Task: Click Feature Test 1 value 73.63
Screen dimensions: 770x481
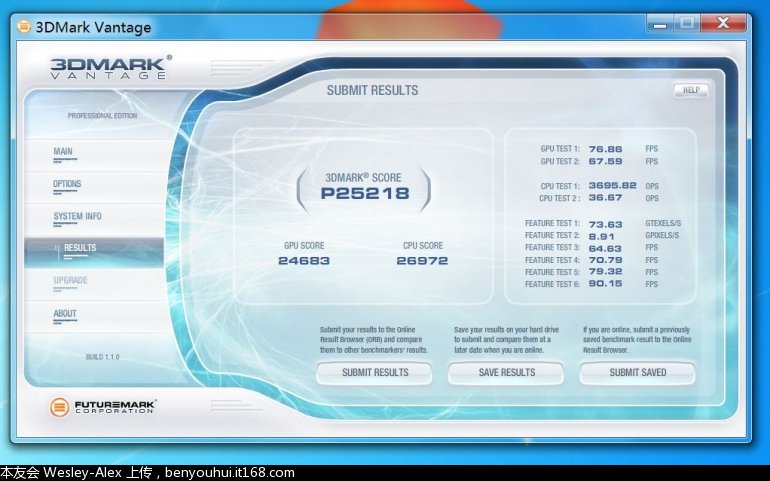Action: 605,225
